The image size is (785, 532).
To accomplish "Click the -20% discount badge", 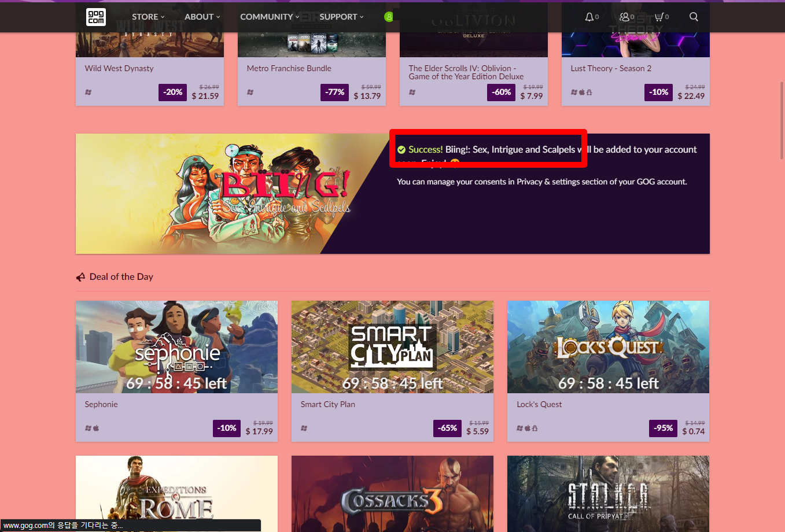I will click(x=173, y=92).
